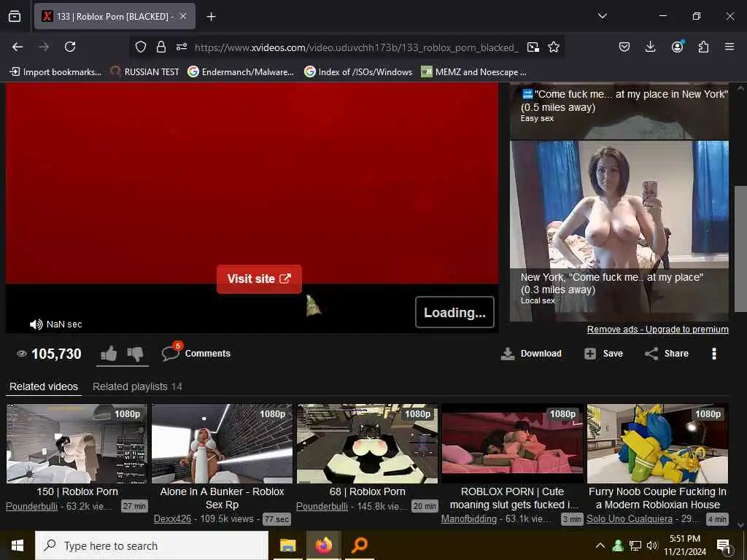Screen dimensions: 747x560
Task: Click Remove ads - Upgrade to premium link
Action: [657, 330]
